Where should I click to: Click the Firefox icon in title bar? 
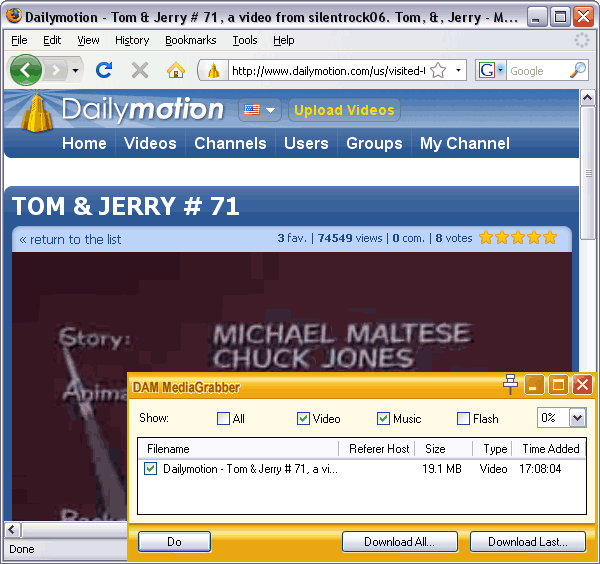tap(14, 16)
